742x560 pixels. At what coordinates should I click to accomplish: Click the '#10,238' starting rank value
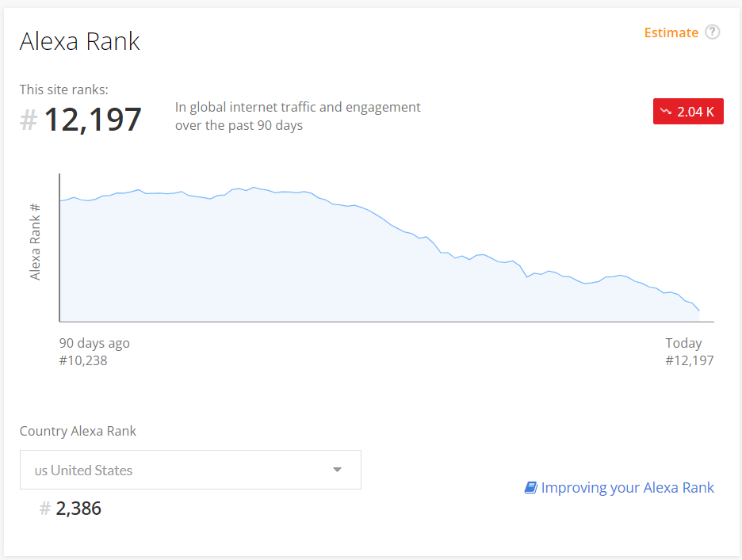click(x=83, y=360)
